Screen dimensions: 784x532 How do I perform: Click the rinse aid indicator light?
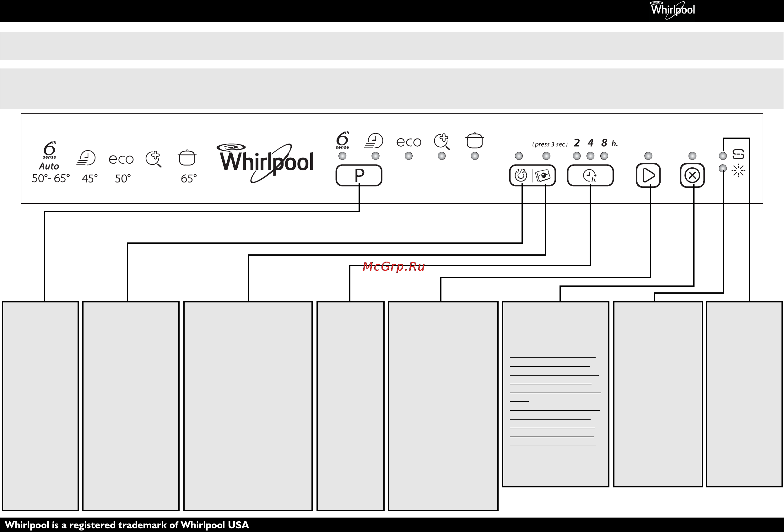(722, 168)
